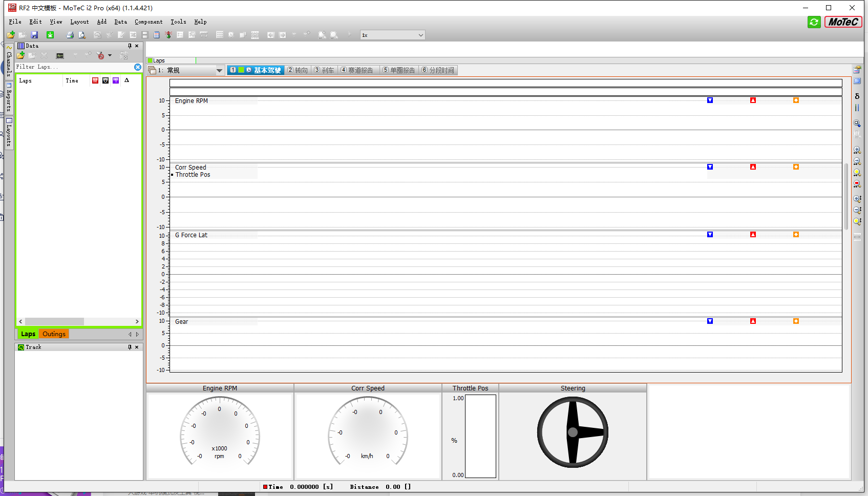
Task: Click the vertical zoom out magnifier icon
Action: [x=857, y=210]
